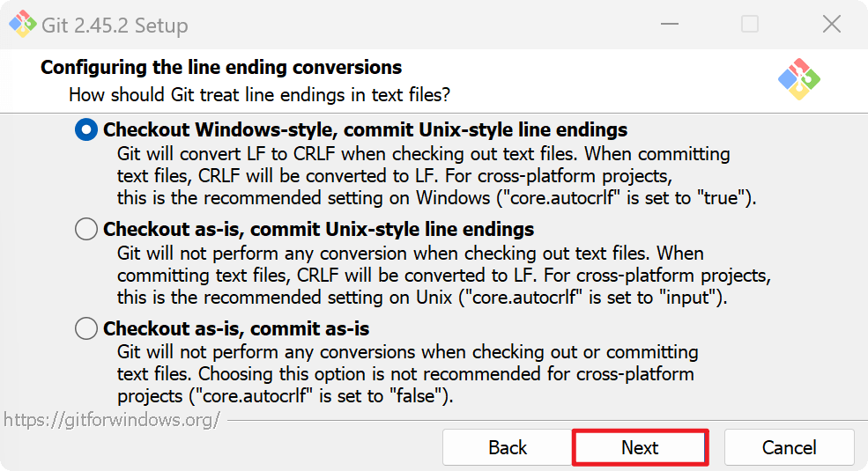
Task: Open the gitforwindows.org link
Action: (x=111, y=419)
